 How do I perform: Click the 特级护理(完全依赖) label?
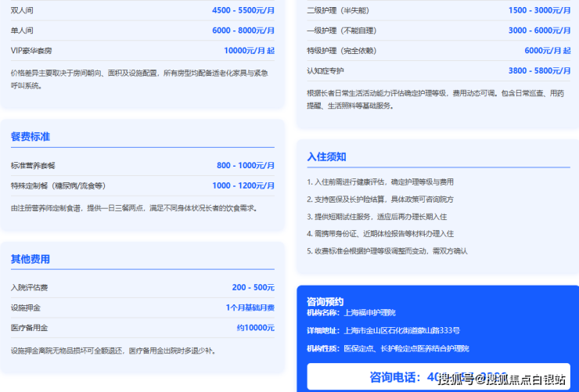click(x=342, y=51)
